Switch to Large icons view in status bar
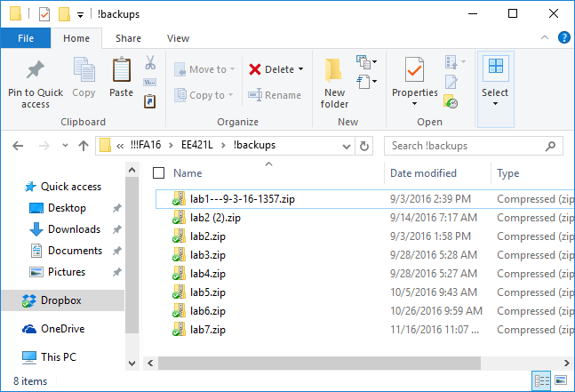This screenshot has width=575, height=392. [x=561, y=380]
